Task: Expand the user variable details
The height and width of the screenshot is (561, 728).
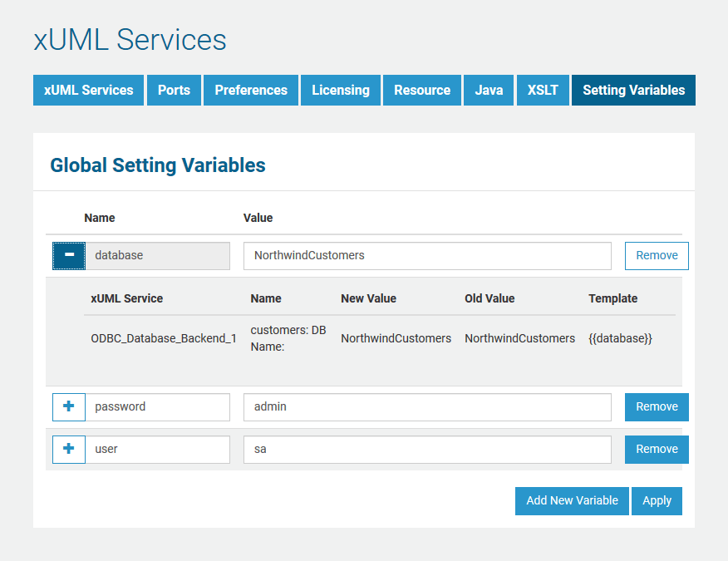Action: 68,449
